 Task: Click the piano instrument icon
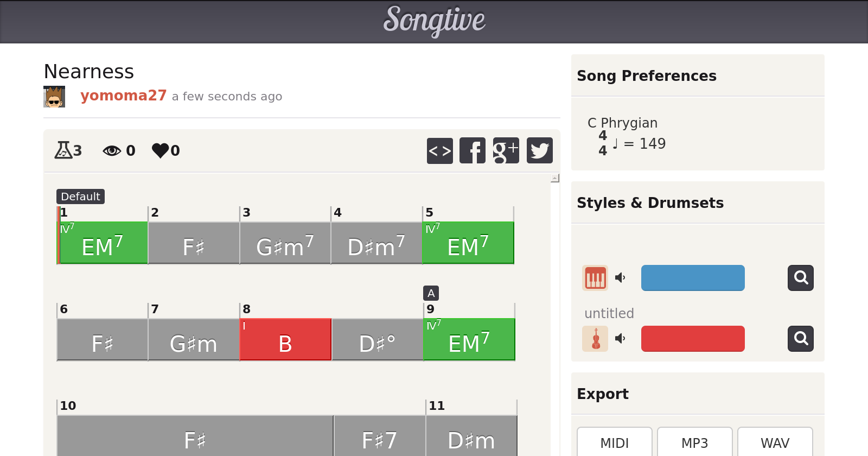click(595, 278)
